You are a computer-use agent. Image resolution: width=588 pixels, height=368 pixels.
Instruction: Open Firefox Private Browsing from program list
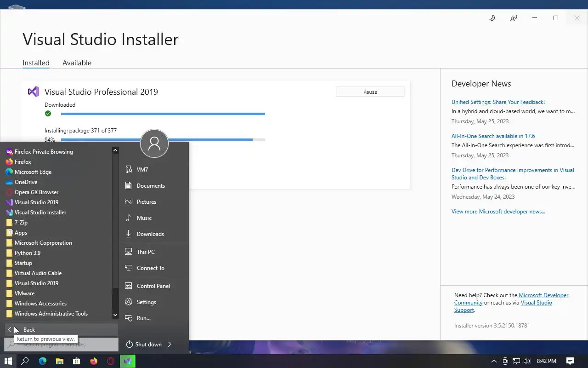click(x=58, y=152)
